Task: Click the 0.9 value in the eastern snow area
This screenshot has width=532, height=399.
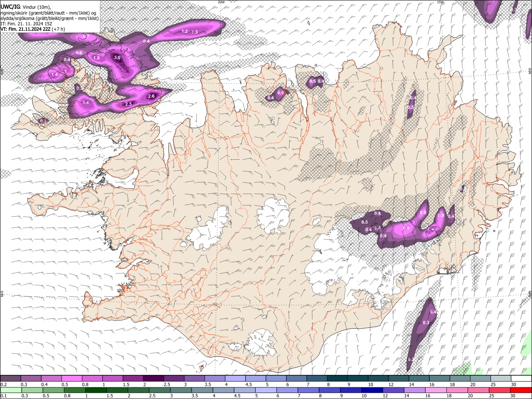Action: click(406, 228)
